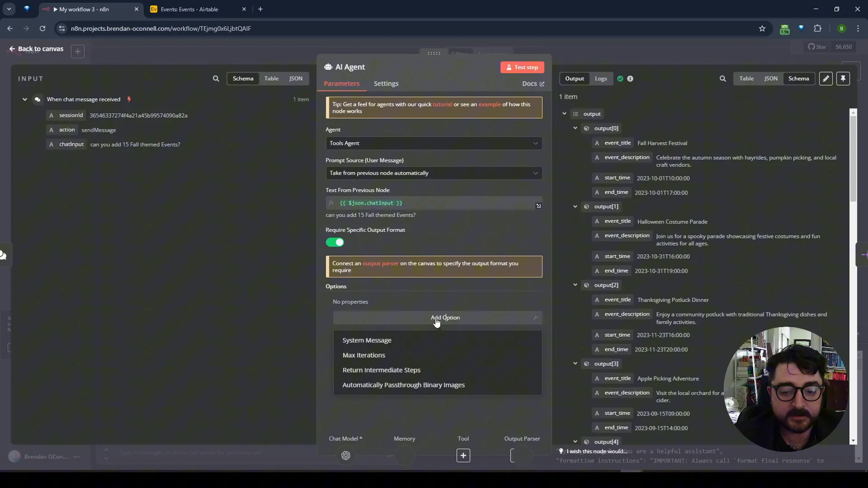Click the Test step button
868x488 pixels.
[522, 67]
